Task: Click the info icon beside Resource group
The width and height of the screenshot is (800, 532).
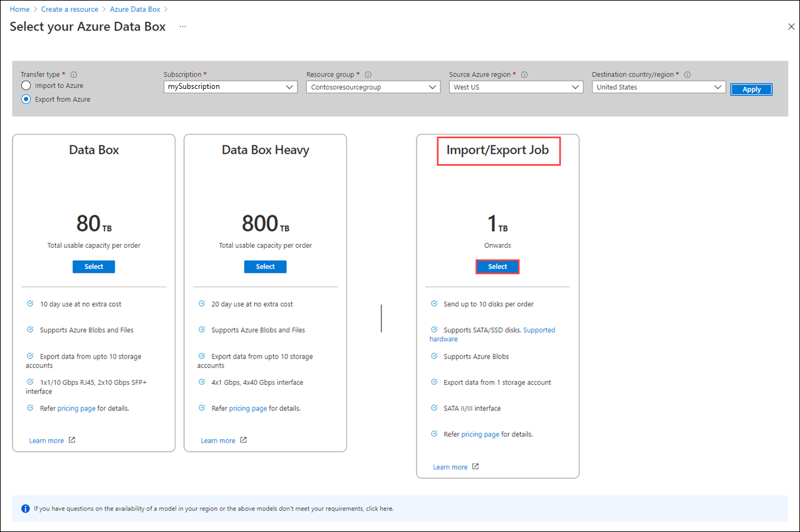Action: pyautogui.click(x=369, y=73)
